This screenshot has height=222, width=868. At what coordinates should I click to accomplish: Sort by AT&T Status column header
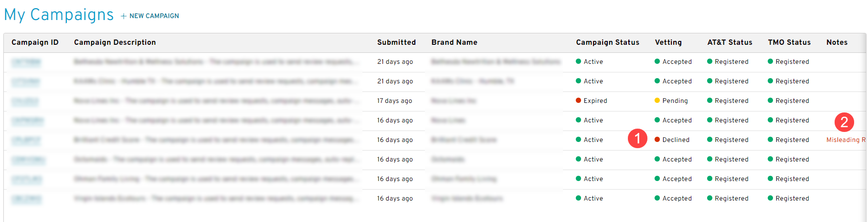[x=730, y=42]
